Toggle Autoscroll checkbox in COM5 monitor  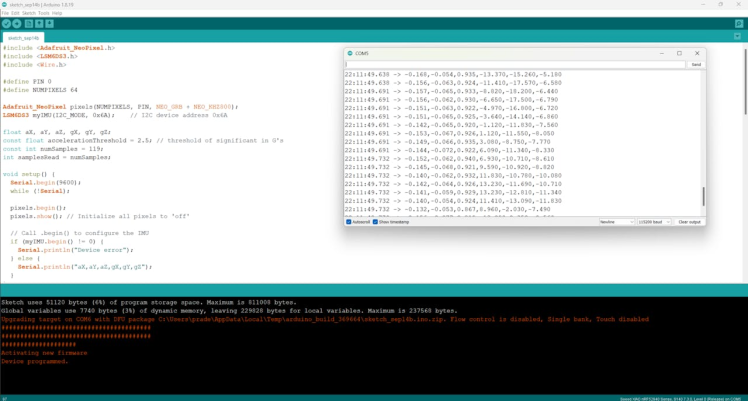[349, 222]
